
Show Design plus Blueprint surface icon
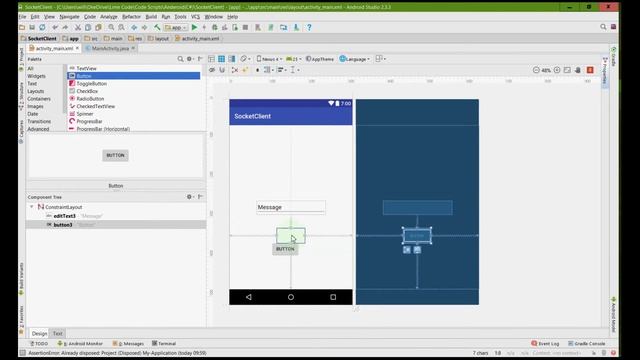(x=232, y=59)
